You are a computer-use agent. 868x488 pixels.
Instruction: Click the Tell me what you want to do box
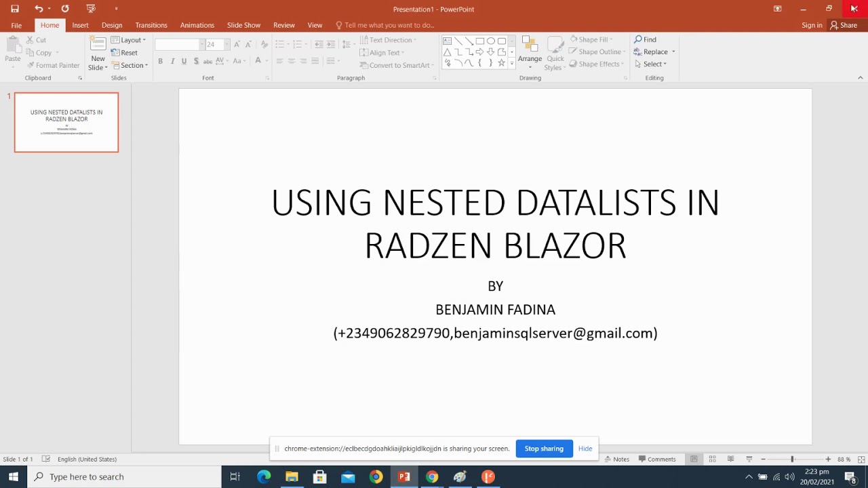click(x=385, y=25)
